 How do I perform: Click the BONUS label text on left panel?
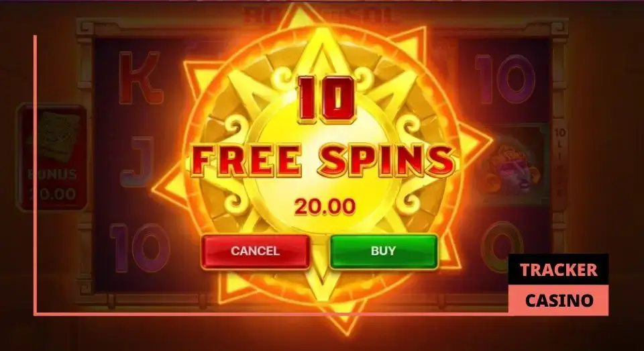click(x=52, y=174)
